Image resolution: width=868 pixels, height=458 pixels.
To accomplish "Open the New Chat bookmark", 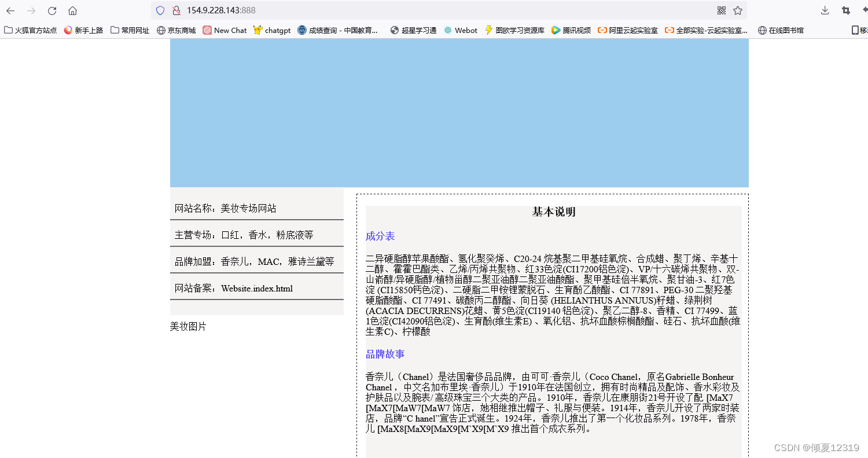I will coord(225,30).
